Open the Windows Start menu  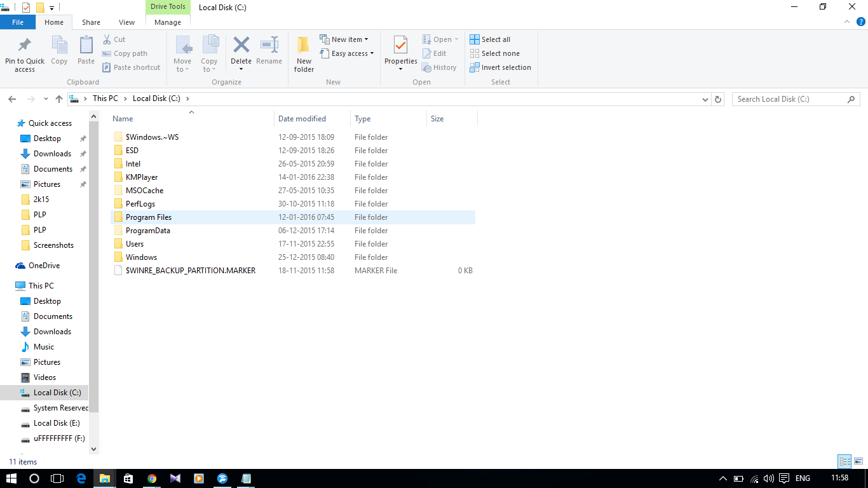pos(11,478)
